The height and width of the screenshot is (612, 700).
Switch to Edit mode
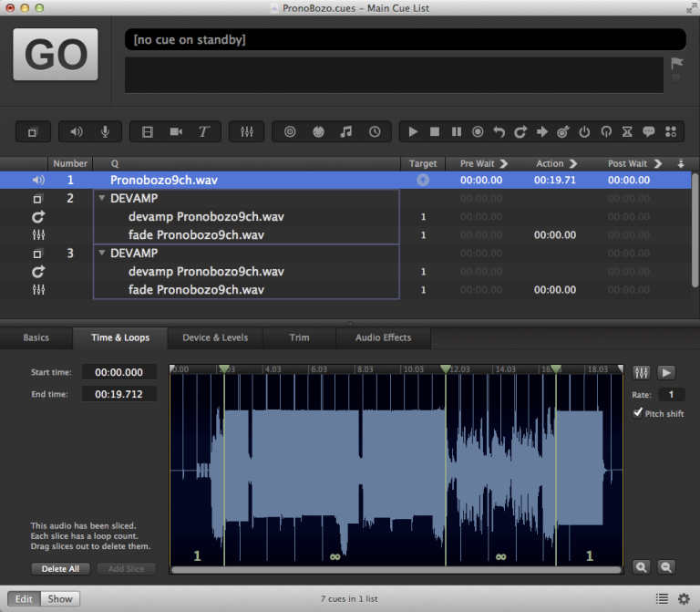click(x=26, y=599)
